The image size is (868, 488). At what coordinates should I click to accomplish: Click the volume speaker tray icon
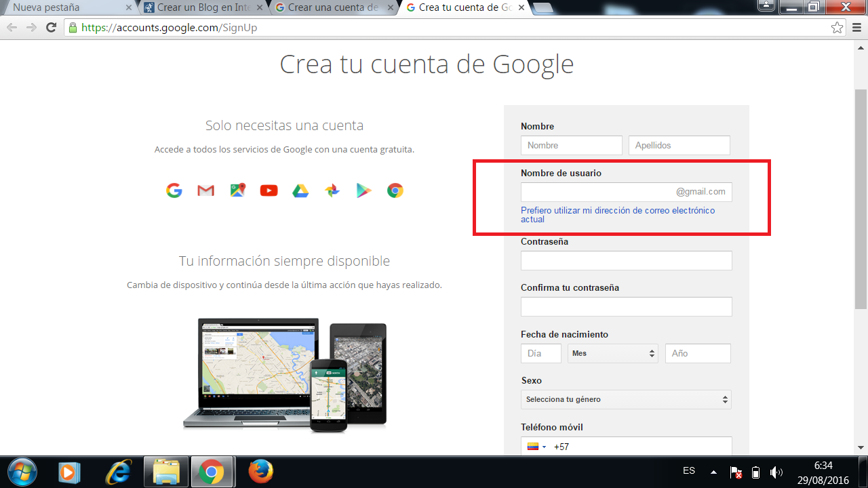click(776, 472)
